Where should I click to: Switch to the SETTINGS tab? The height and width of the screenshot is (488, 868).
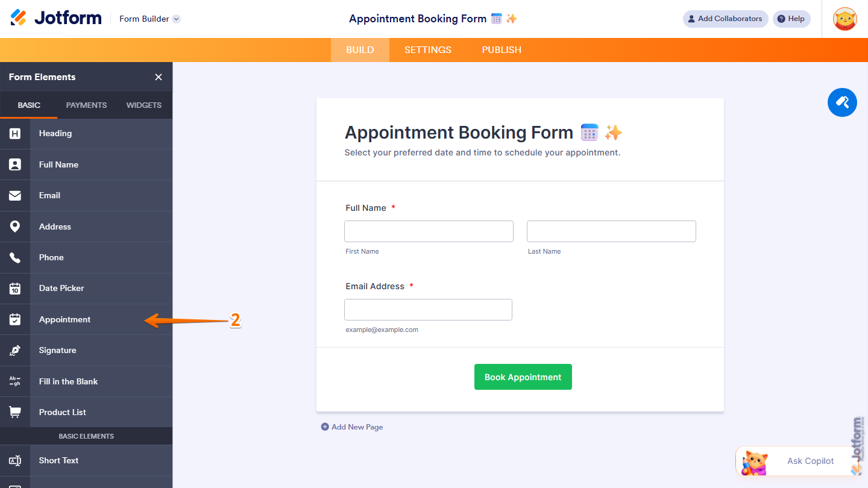coord(427,49)
